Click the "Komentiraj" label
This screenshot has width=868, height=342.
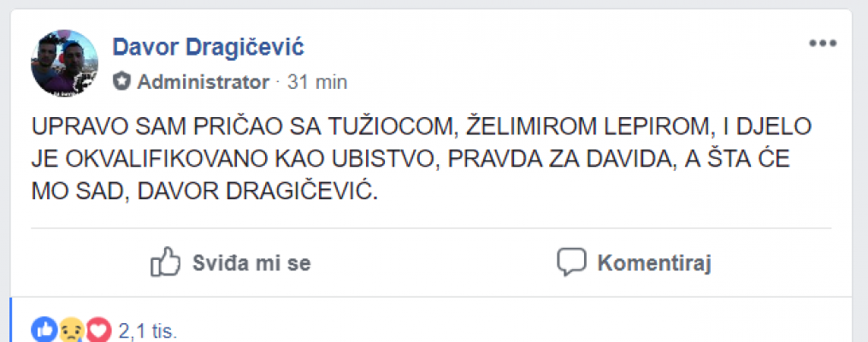654,262
